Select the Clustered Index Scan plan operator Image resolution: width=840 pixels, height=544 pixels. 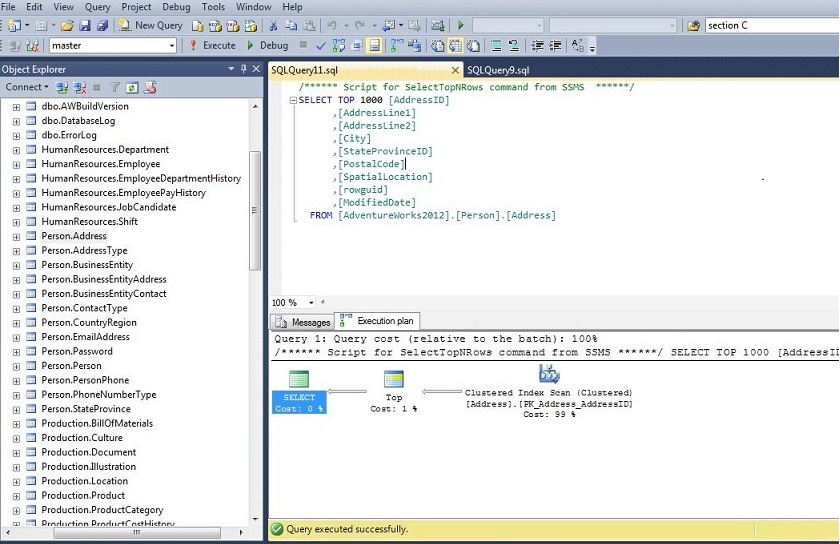pyautogui.click(x=549, y=374)
